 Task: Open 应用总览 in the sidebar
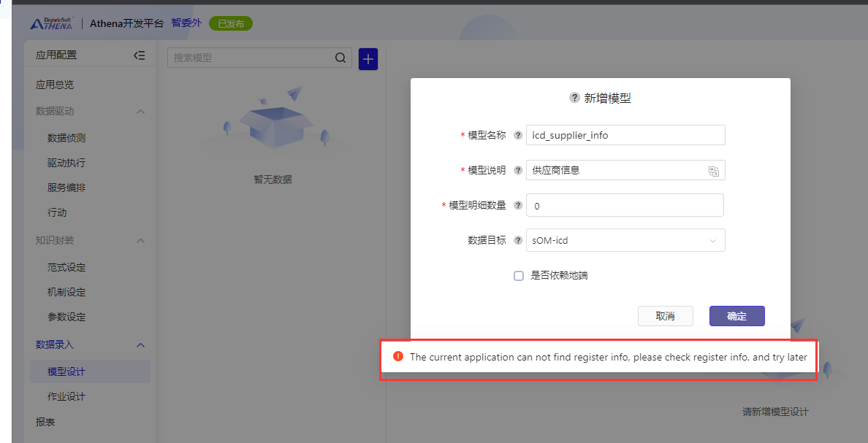pyautogui.click(x=55, y=85)
